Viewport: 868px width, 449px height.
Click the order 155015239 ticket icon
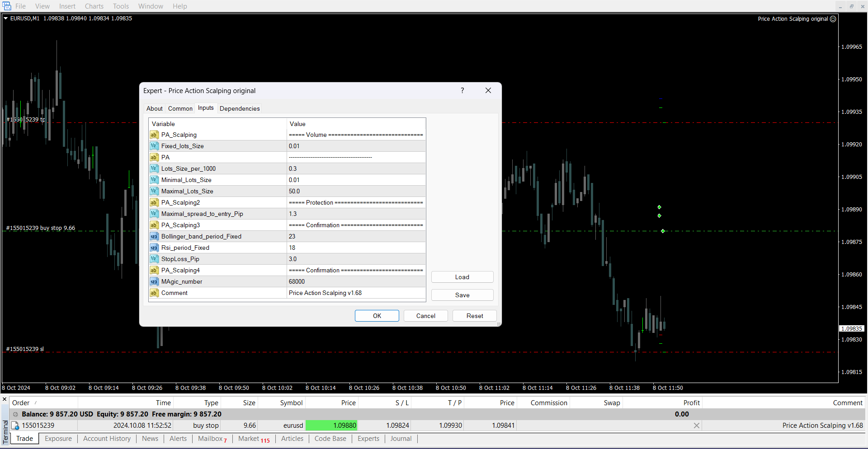15,426
